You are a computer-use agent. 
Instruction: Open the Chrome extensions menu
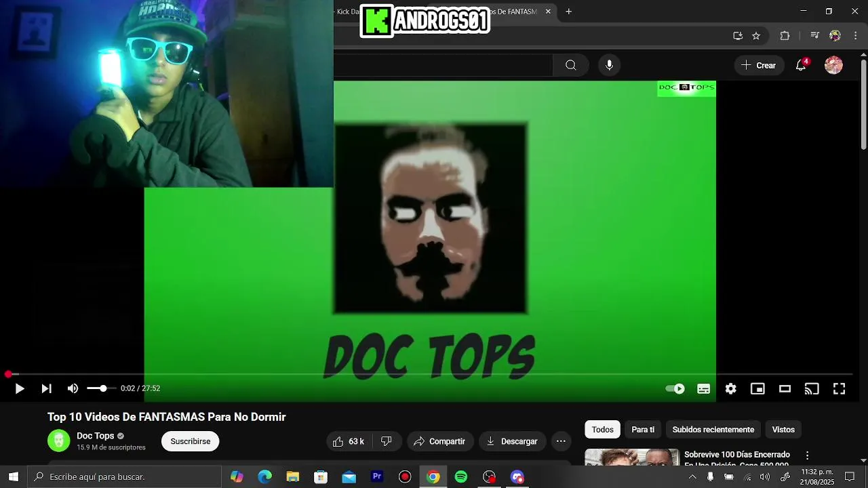click(785, 36)
